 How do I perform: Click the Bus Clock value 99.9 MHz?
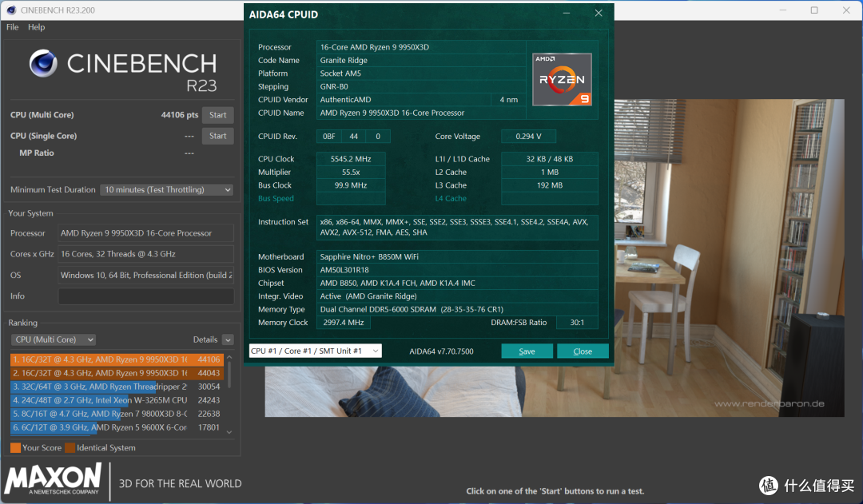tap(351, 185)
